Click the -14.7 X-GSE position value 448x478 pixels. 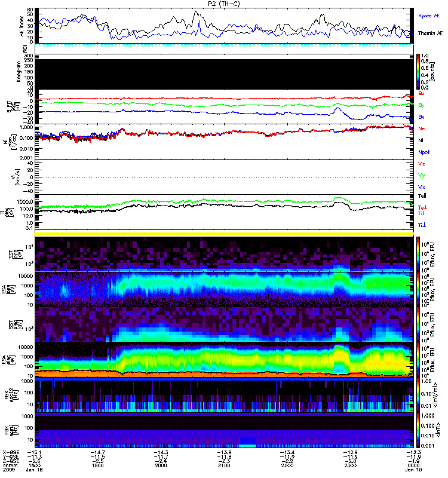[x=97, y=452]
